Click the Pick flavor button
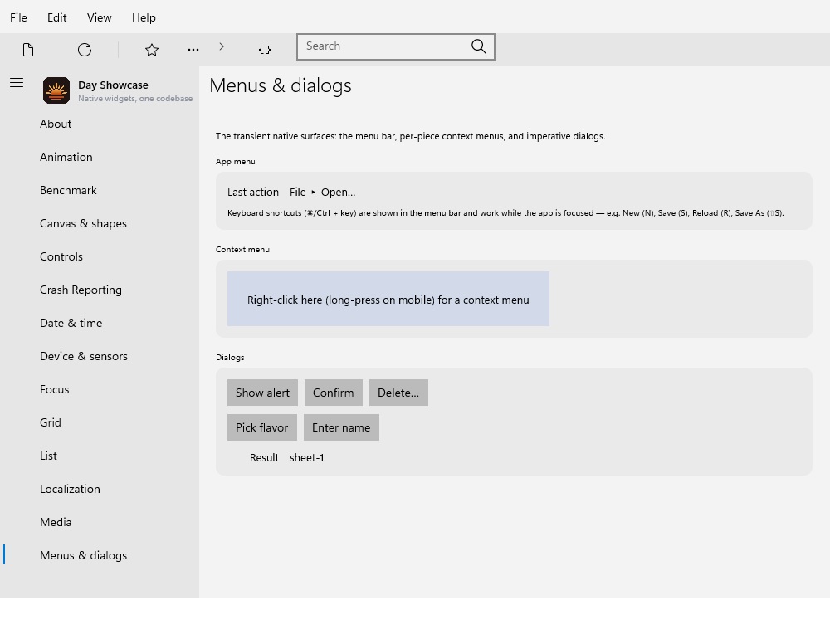This screenshot has height=644, width=830. tap(262, 427)
